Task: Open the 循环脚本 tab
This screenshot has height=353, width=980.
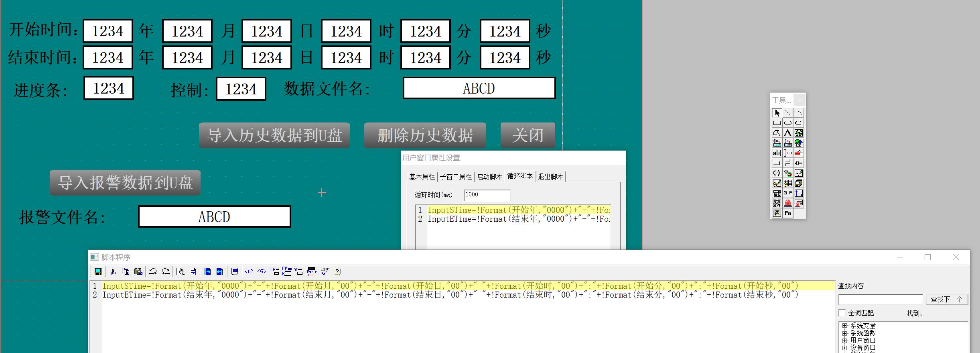Action: [520, 176]
